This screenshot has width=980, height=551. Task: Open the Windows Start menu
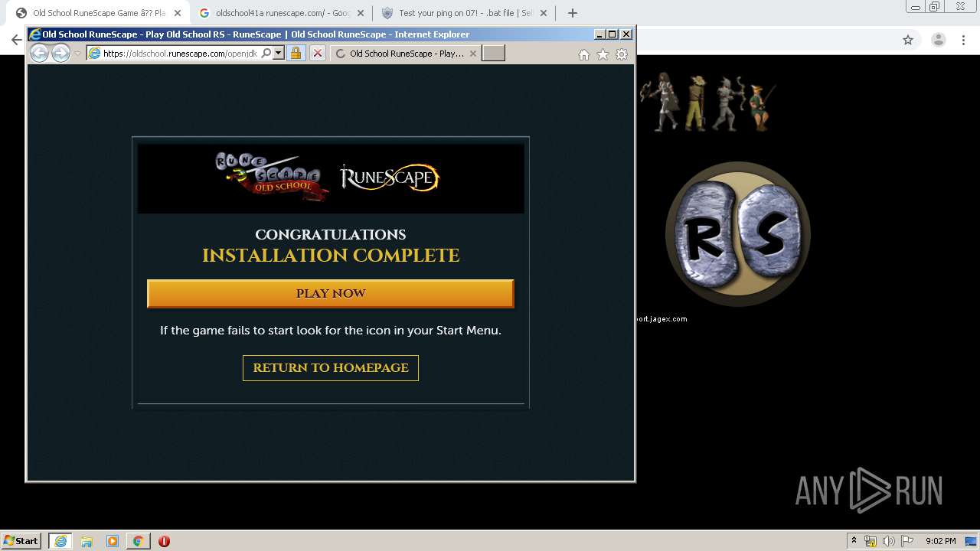pyautogui.click(x=21, y=540)
